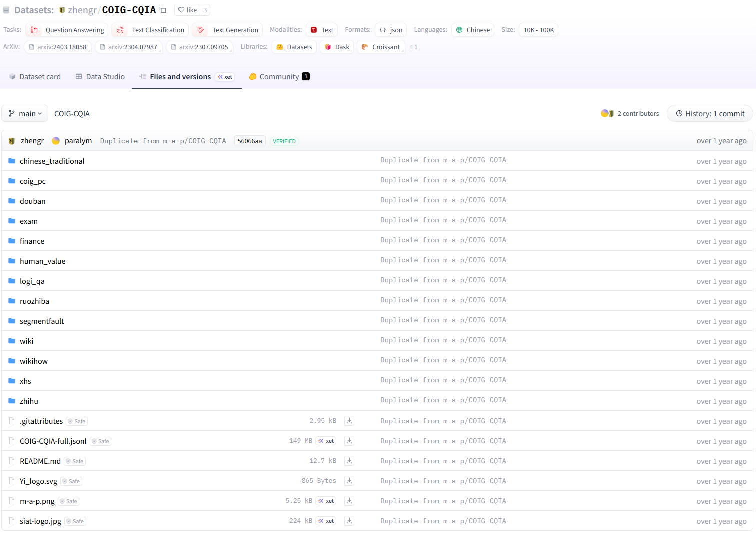The height and width of the screenshot is (534, 756).
Task: Click the COIG-CQIA breadcrumb path
Action: (x=72, y=114)
